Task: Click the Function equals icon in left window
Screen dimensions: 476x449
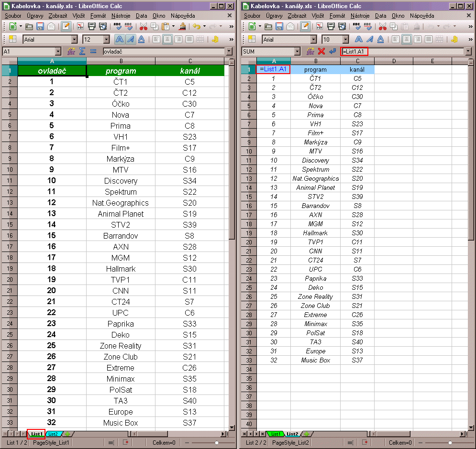Action: click(x=93, y=52)
